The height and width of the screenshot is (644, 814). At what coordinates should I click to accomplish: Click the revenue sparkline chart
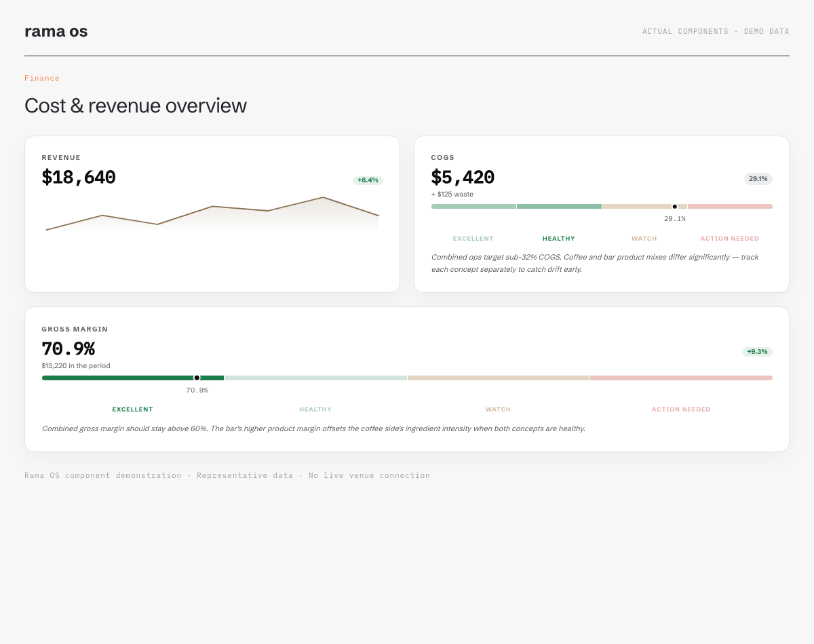pyautogui.click(x=212, y=214)
